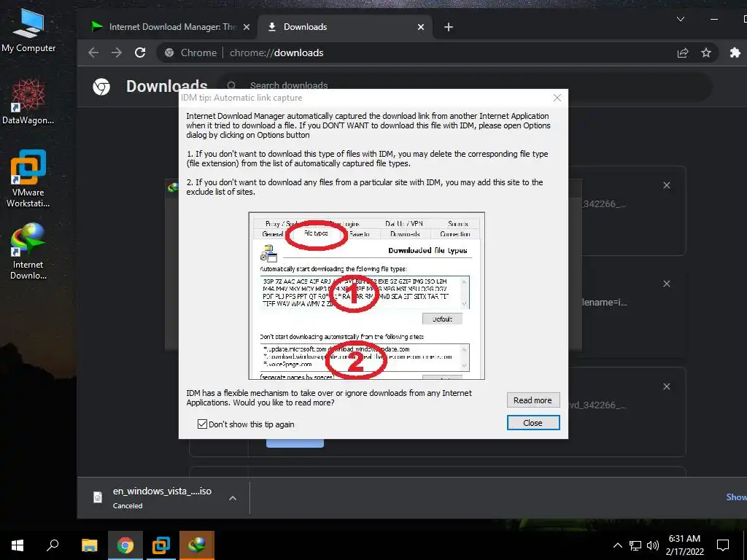The height and width of the screenshot is (560, 747).
Task: Open File Explorer from taskbar
Action: pos(89,545)
